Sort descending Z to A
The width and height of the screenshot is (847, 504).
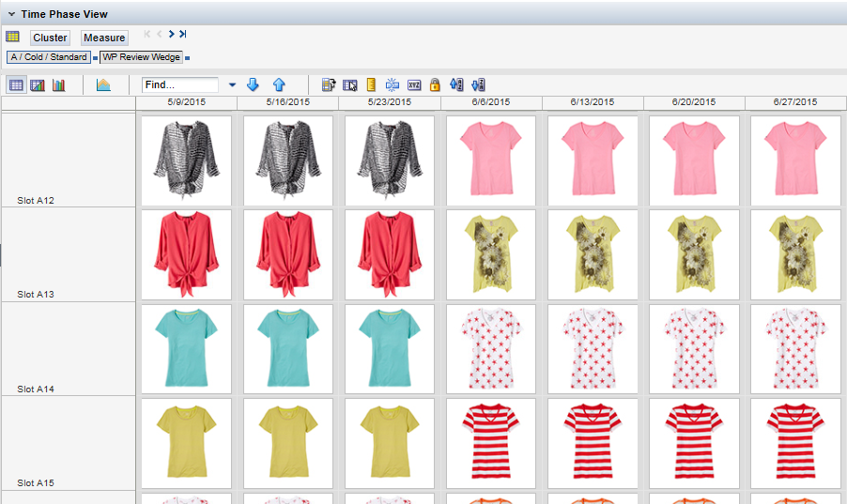click(x=478, y=84)
